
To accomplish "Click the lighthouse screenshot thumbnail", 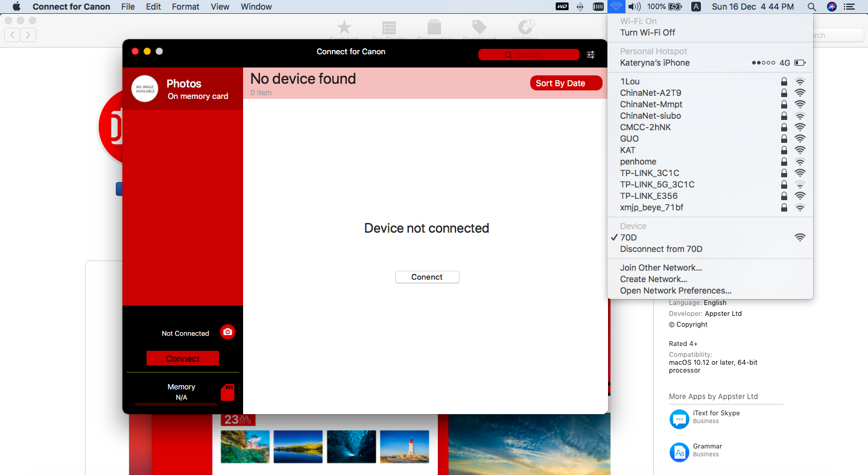I will point(405,447).
